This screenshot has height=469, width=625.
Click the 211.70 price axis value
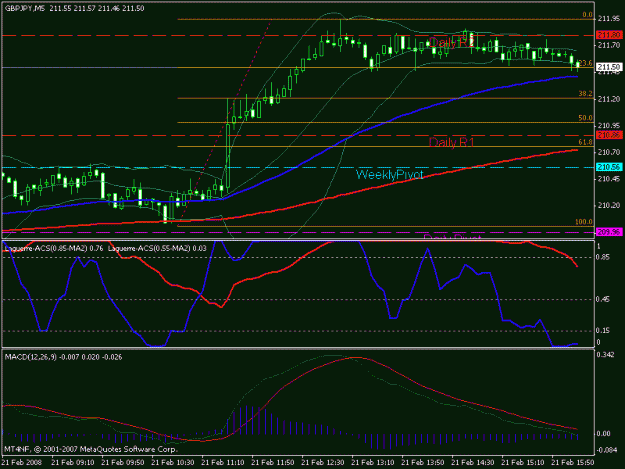[x=609, y=45]
